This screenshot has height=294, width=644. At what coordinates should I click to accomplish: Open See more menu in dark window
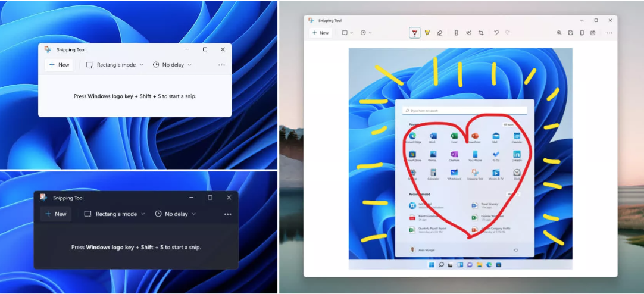[x=228, y=214]
